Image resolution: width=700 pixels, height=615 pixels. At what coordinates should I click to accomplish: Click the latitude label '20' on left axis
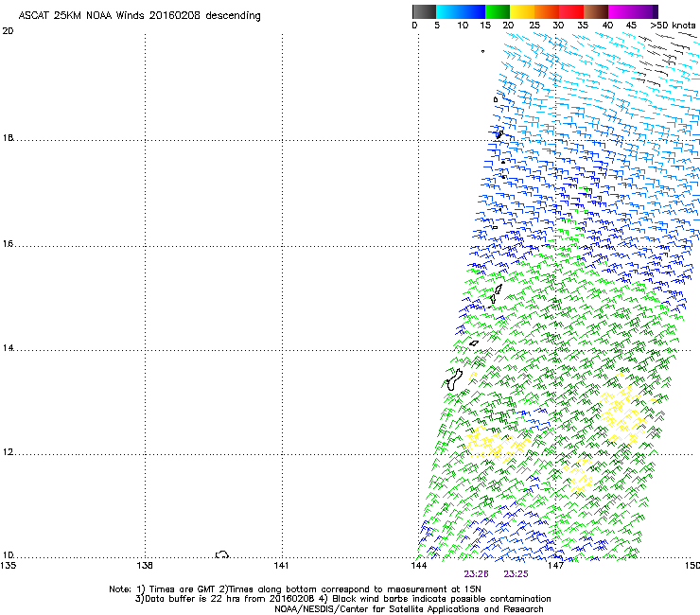[x=8, y=31]
